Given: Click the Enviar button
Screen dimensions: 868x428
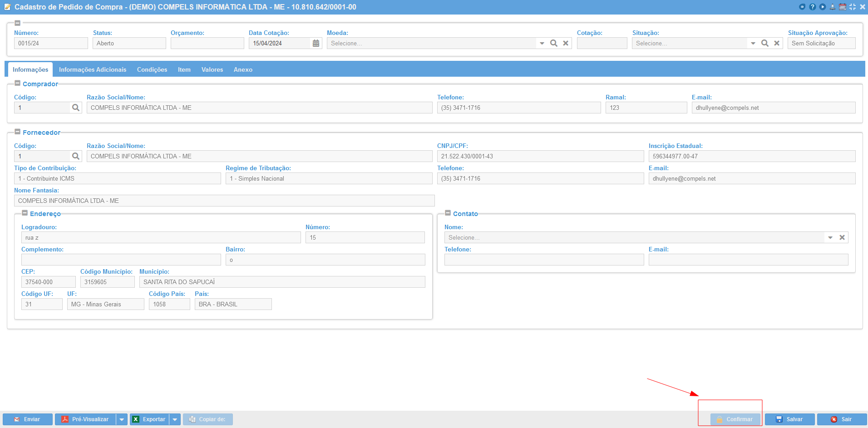Looking at the screenshot, I should 28,419.
